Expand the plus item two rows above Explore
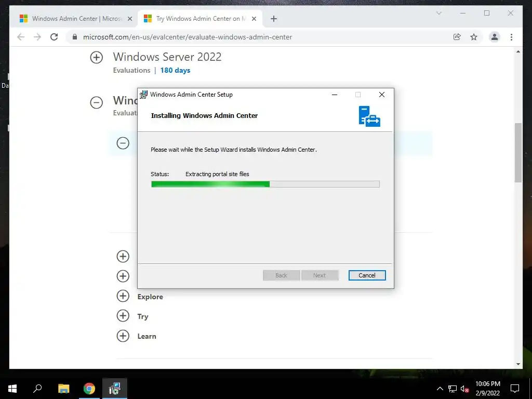 coord(123,256)
